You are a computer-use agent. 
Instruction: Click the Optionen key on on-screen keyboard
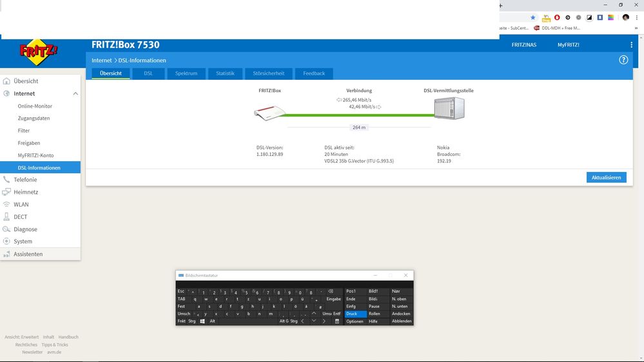tap(355, 321)
